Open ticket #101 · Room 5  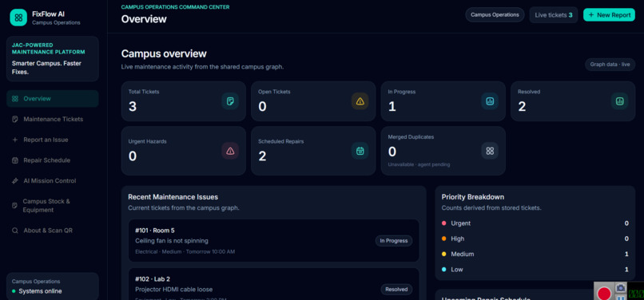point(274,240)
